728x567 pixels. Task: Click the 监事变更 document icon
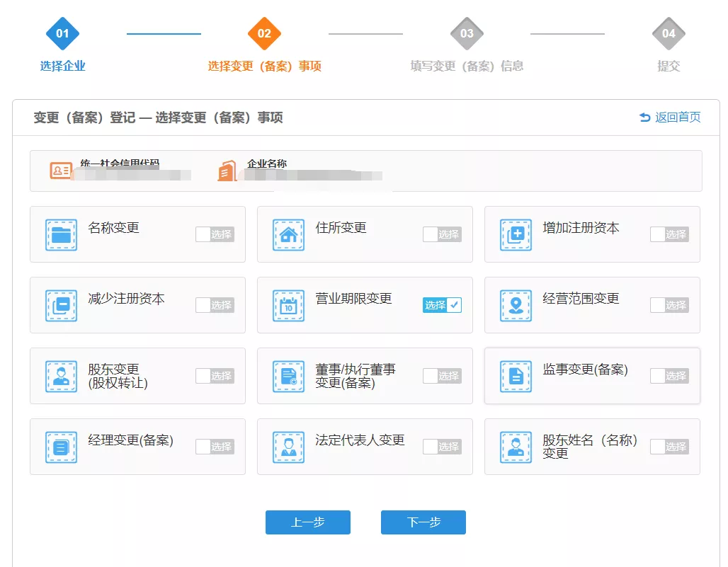pyautogui.click(x=517, y=376)
